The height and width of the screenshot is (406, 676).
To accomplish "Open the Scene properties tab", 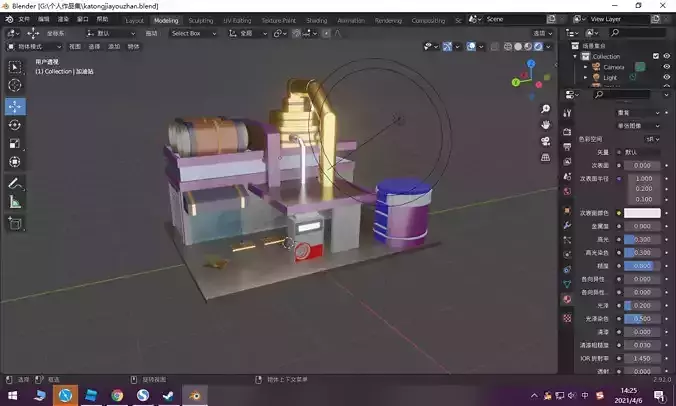I will pyautogui.click(x=567, y=177).
